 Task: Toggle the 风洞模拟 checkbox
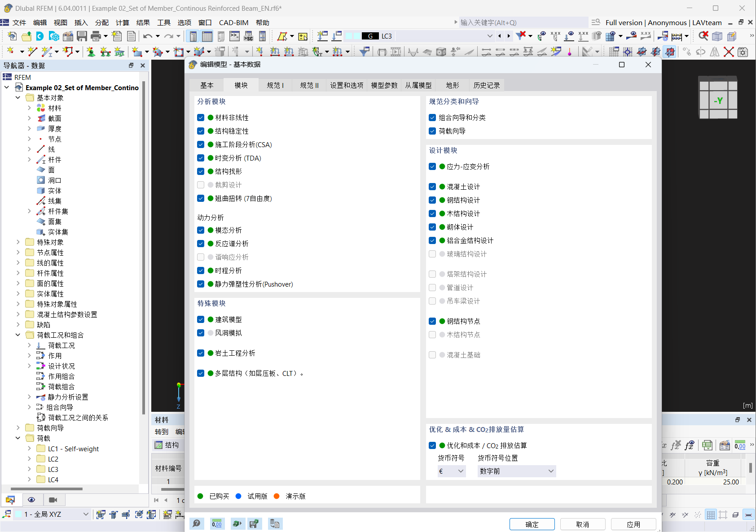pyautogui.click(x=201, y=333)
